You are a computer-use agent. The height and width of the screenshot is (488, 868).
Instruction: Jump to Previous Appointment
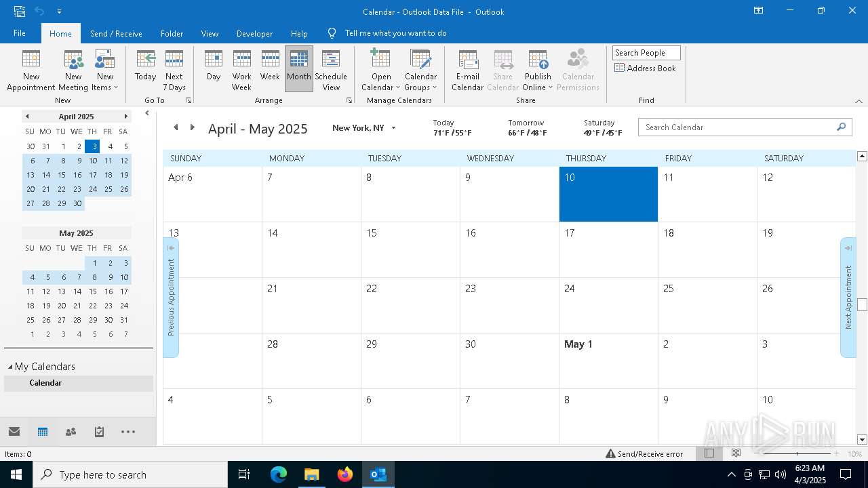tap(171, 297)
